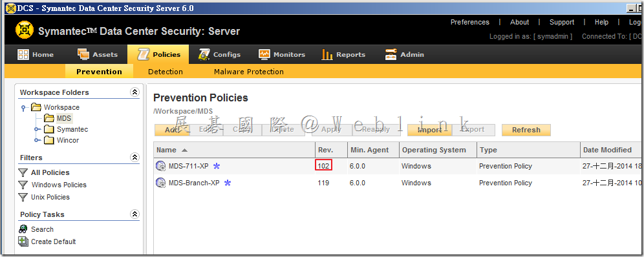644x257 pixels.
Task: Sort by the Name column
Action: click(234, 150)
